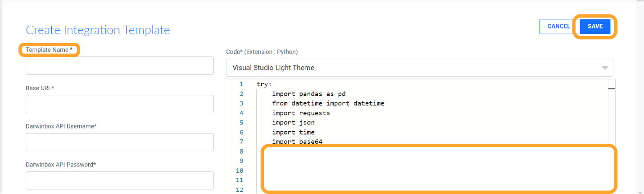Place cursor on 'import requests' line

coord(301,113)
